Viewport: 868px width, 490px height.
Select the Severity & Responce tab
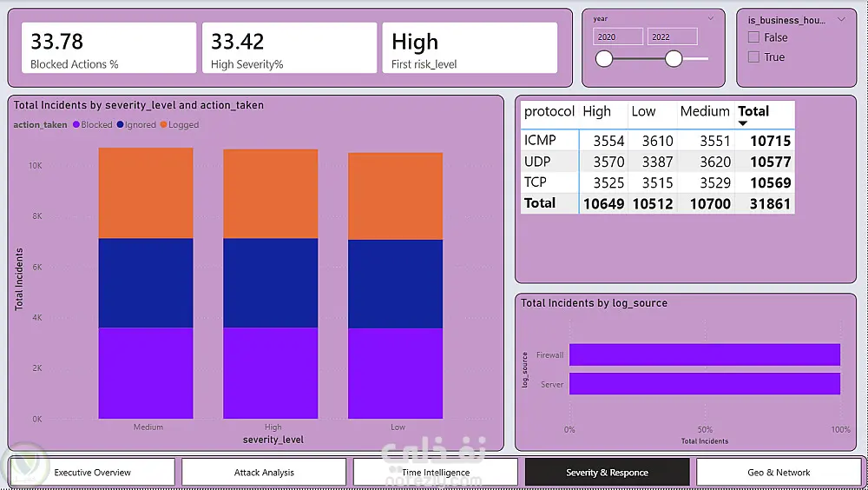pos(608,473)
